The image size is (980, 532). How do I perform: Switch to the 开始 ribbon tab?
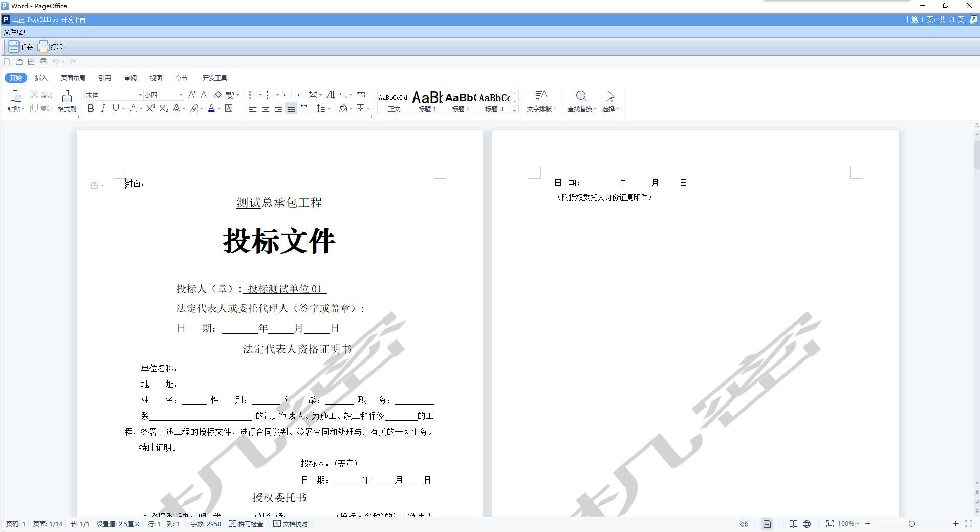(x=16, y=78)
